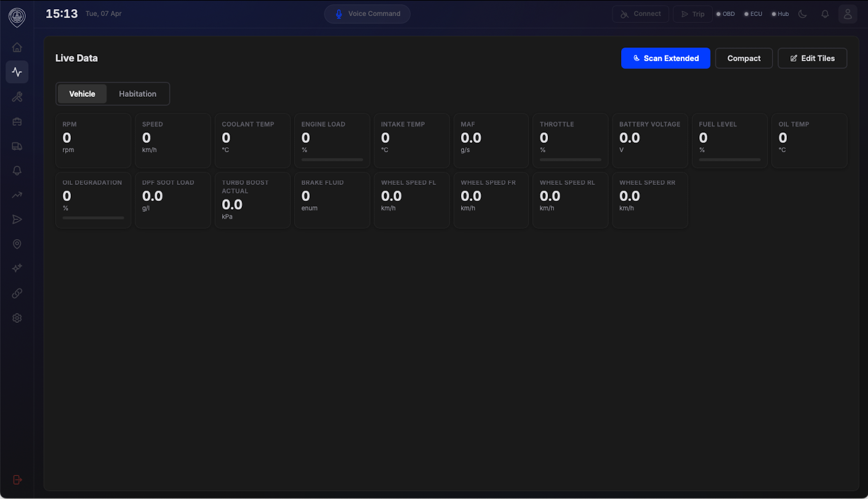The height and width of the screenshot is (499, 868).
Task: Select the Coolant Temp tile
Action: [x=252, y=140]
